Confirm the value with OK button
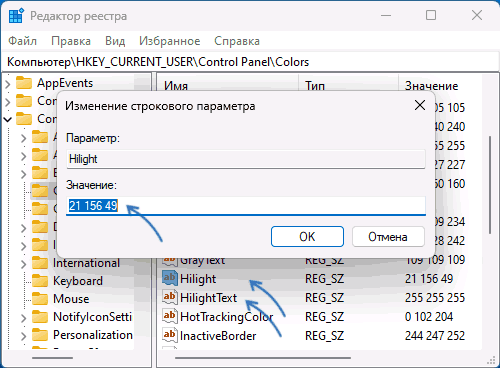500x368 pixels. point(307,237)
